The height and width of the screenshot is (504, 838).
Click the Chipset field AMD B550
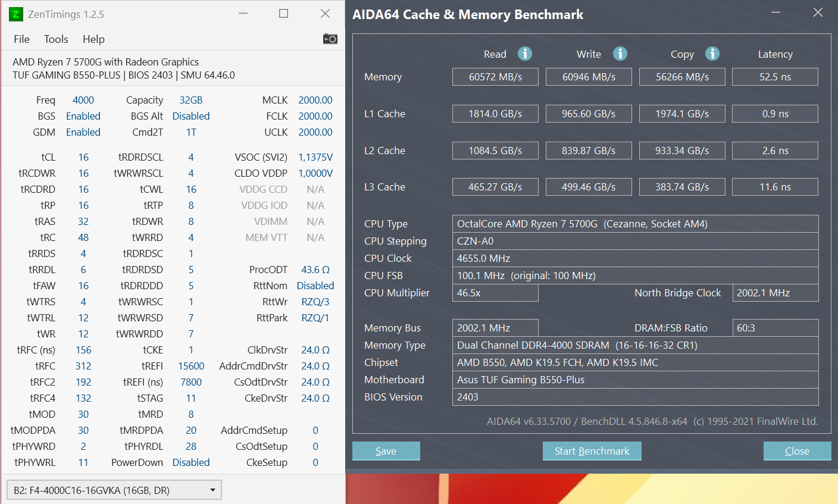(x=636, y=362)
